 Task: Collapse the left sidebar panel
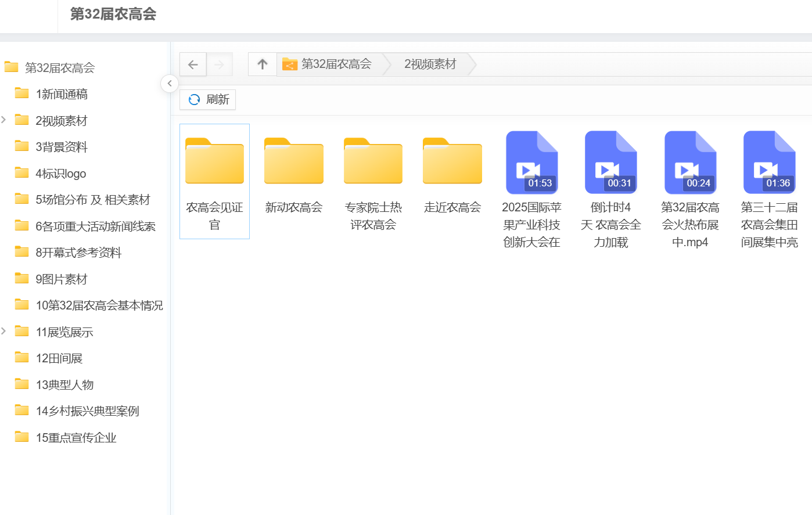(x=169, y=84)
